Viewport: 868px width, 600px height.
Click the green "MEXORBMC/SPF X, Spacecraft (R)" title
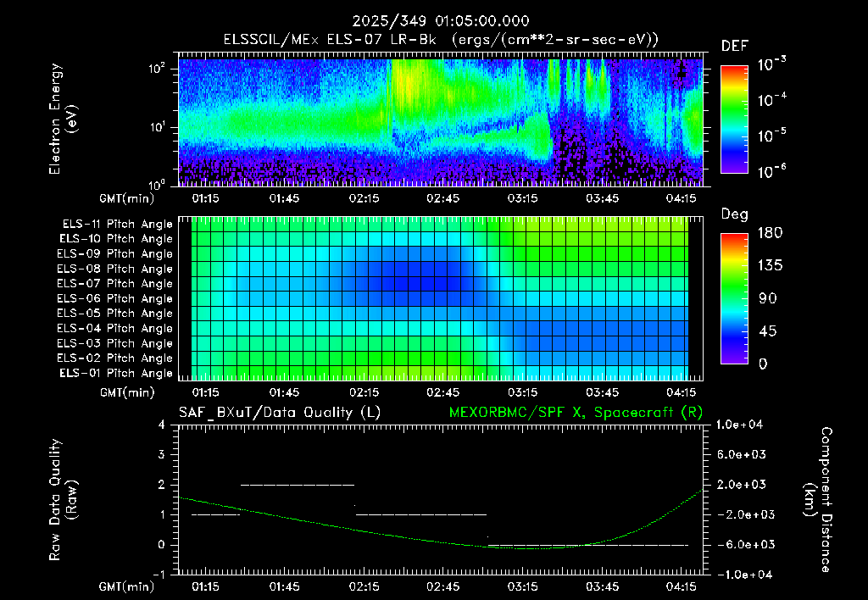coord(576,413)
